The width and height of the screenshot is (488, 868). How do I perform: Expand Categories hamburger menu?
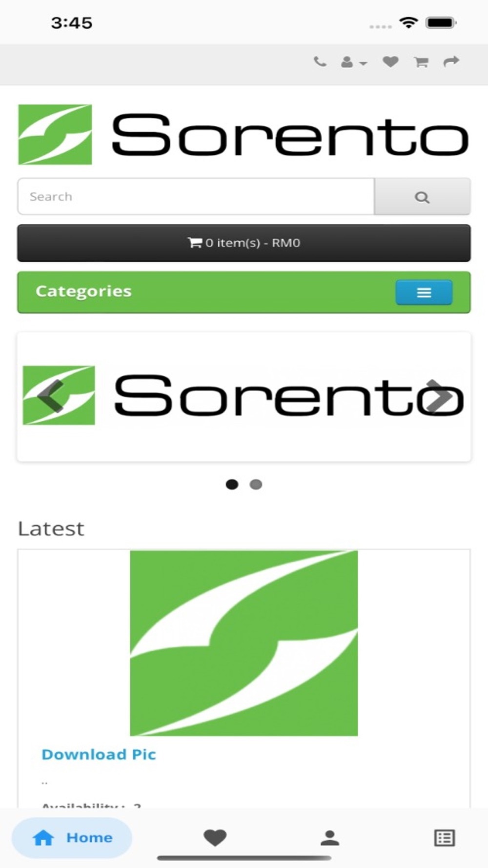(x=424, y=292)
